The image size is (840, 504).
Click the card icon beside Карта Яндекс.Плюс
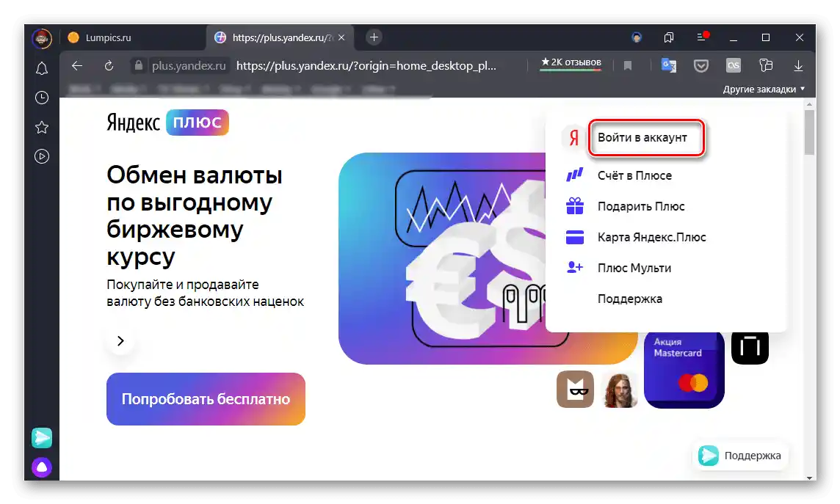[x=575, y=237]
